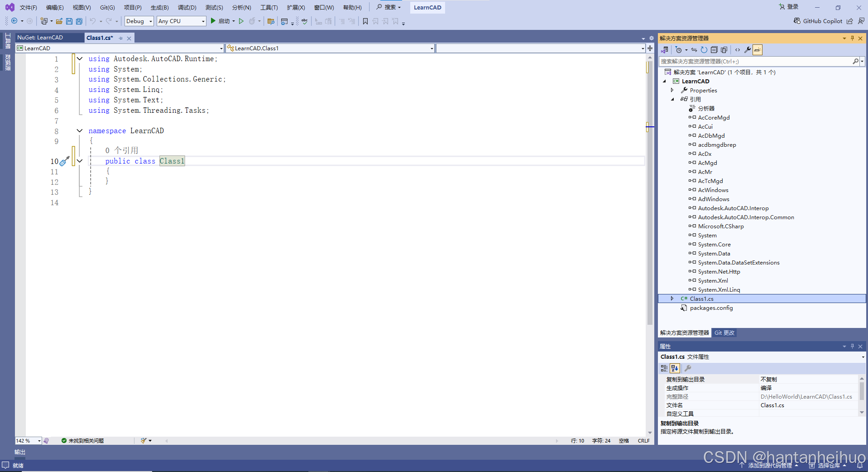Save the current file with disk icon

click(x=69, y=21)
